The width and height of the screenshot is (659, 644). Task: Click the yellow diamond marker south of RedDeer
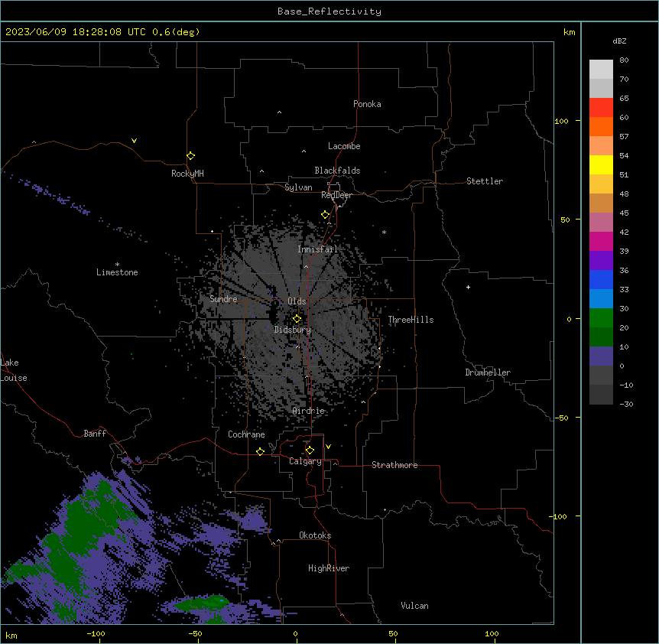(x=326, y=215)
